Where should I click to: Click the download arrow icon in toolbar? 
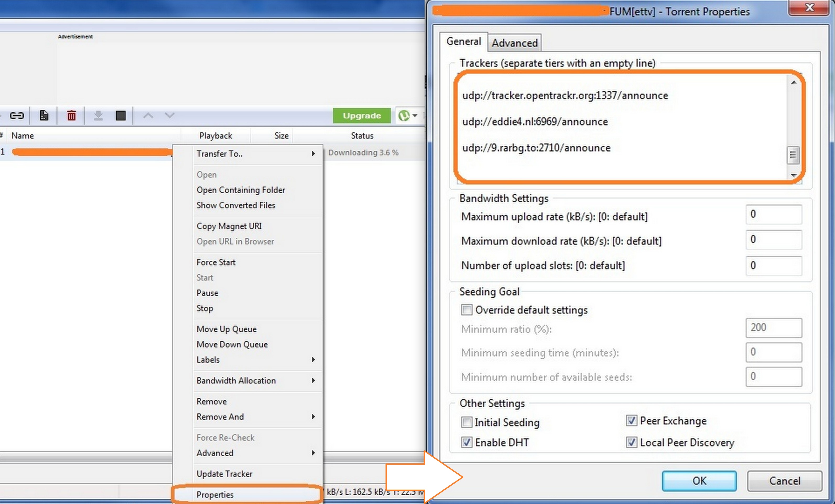coord(97,116)
